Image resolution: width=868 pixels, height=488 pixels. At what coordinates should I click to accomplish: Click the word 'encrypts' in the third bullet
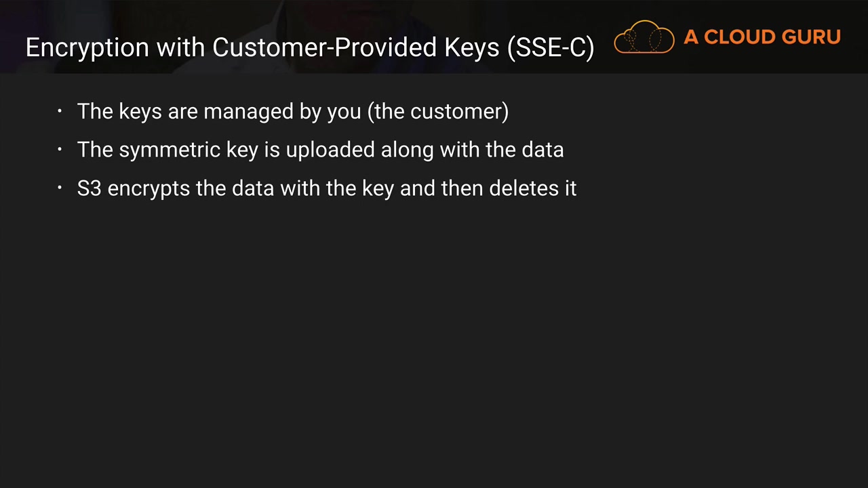coord(149,188)
